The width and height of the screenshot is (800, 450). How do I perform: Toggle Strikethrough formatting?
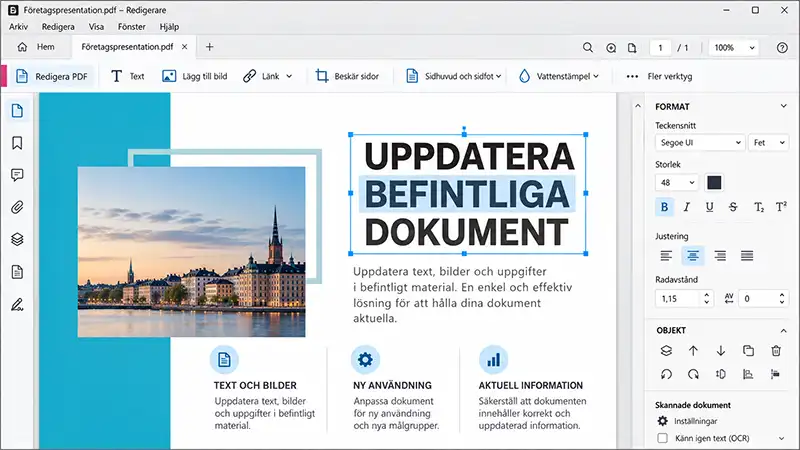(x=733, y=207)
